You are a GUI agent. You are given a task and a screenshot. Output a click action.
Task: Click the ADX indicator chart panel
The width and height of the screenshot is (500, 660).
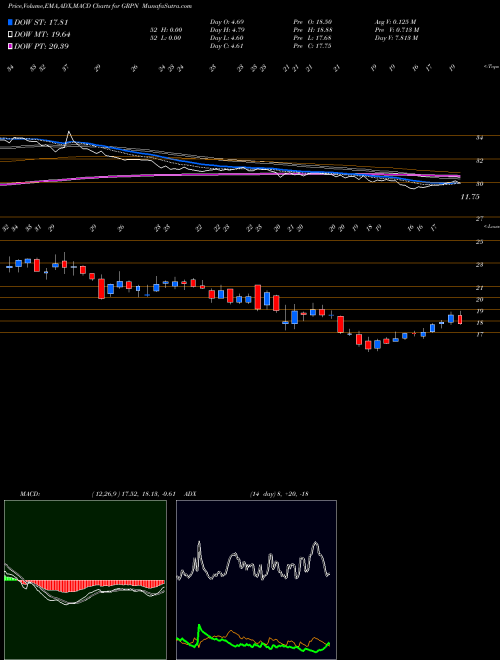[256, 580]
